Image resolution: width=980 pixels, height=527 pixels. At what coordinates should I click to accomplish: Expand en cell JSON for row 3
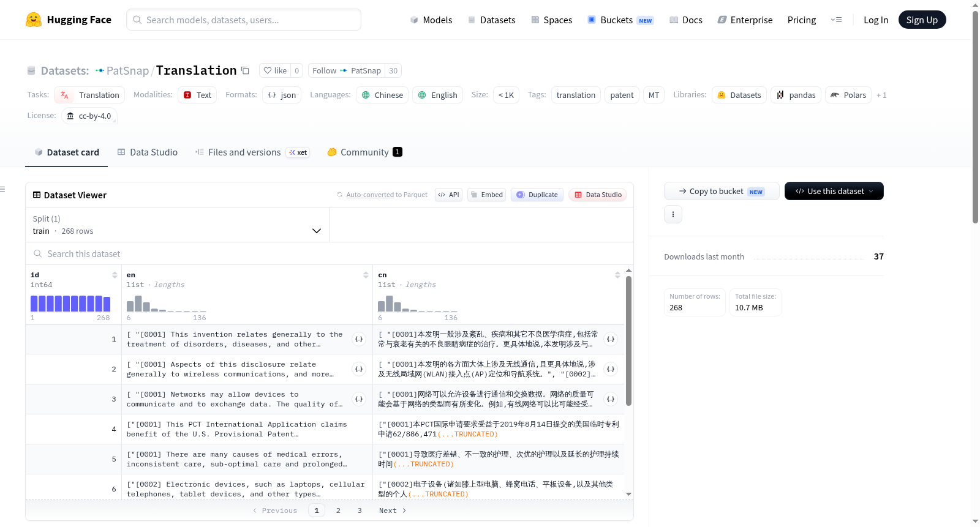360,399
